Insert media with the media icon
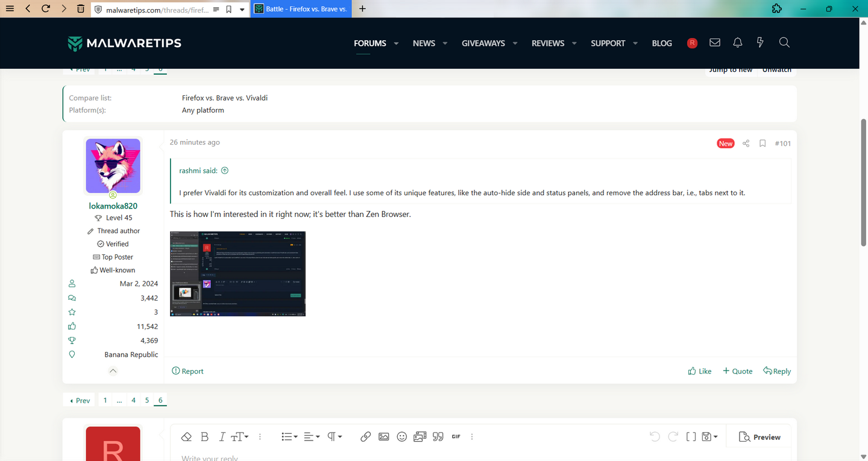 click(x=420, y=437)
